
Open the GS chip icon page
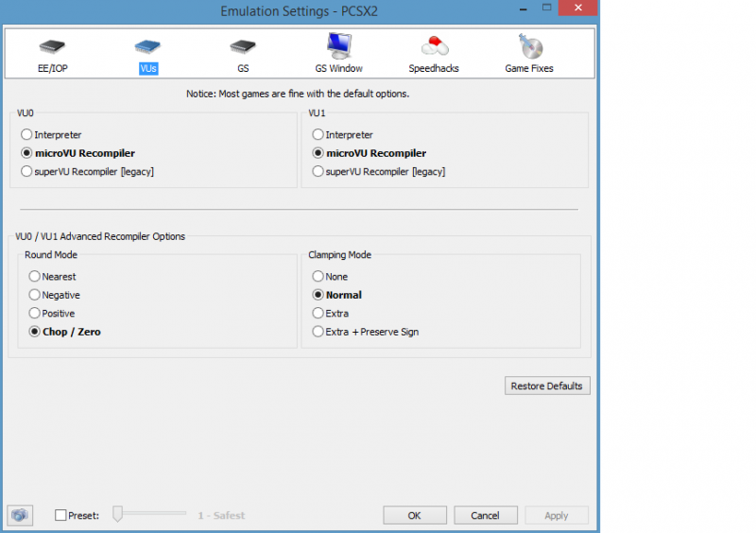pos(243,47)
